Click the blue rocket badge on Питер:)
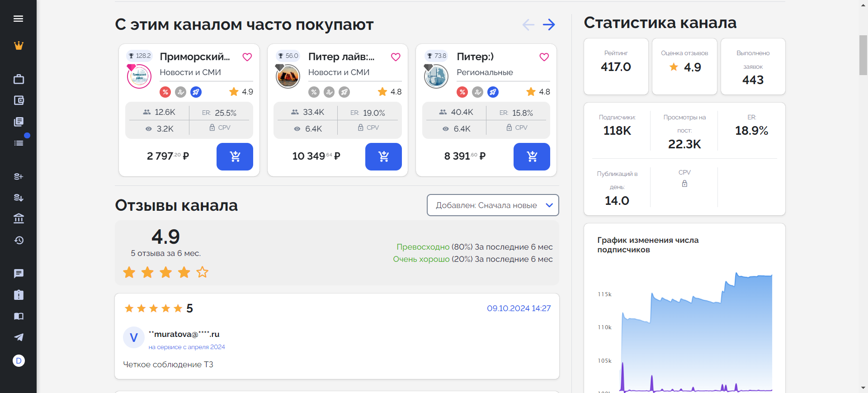 tap(493, 92)
